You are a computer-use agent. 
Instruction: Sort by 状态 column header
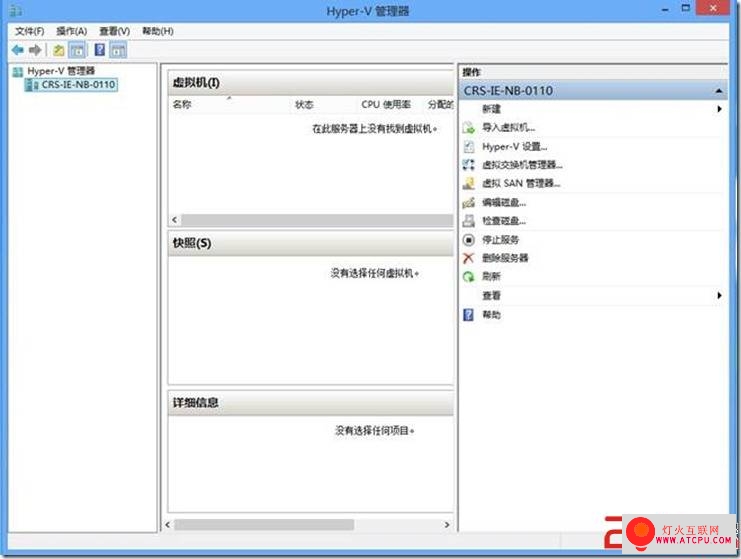tap(304, 104)
